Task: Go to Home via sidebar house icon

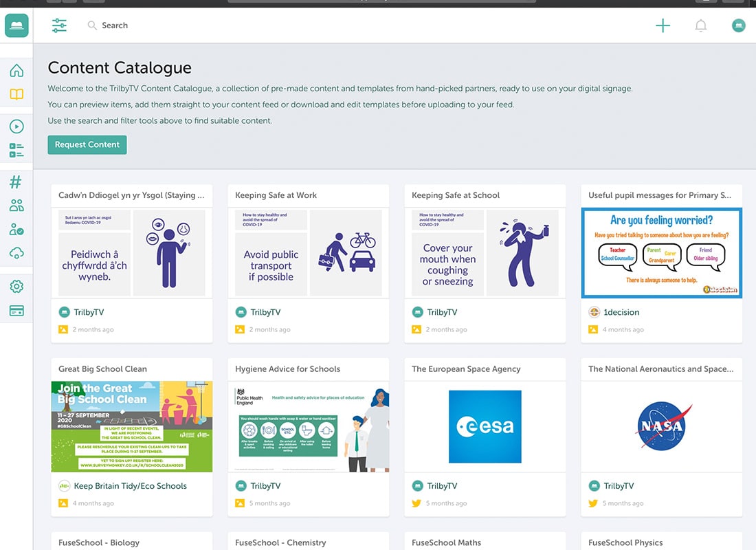Action: click(x=16, y=70)
